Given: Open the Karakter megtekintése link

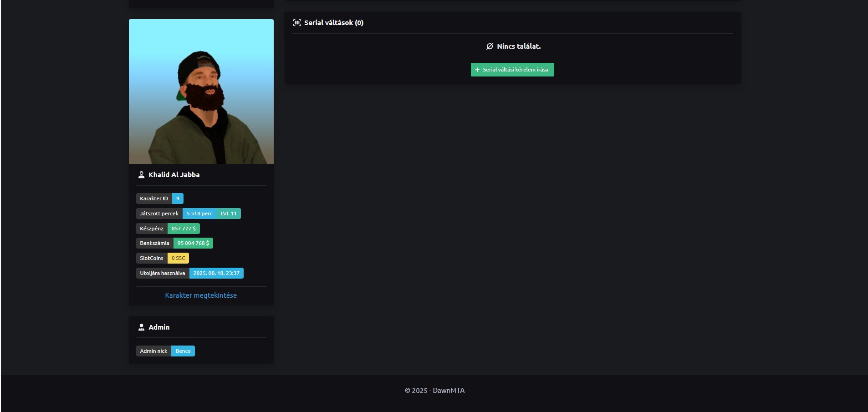Looking at the screenshot, I should point(201,295).
